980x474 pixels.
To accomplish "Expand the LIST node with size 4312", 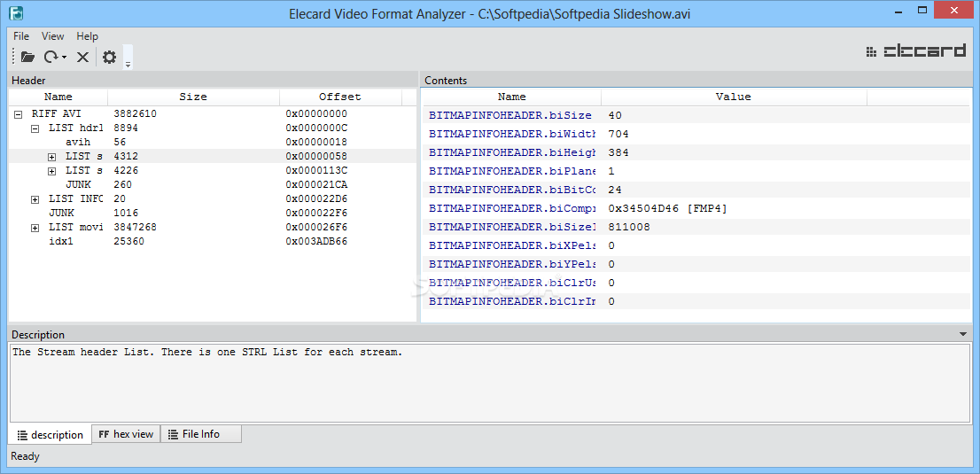I will 52,156.
